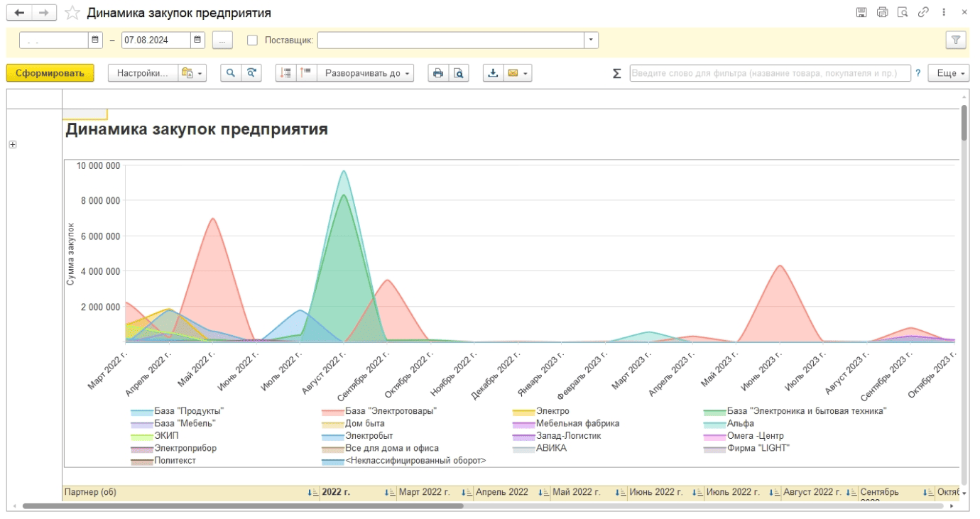The height and width of the screenshot is (519, 980).
Task: Select the Август 2022 г. column header
Action: pos(820,492)
